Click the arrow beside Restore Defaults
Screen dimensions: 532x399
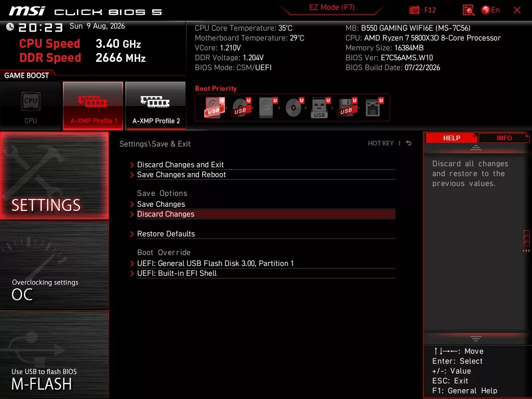132,234
